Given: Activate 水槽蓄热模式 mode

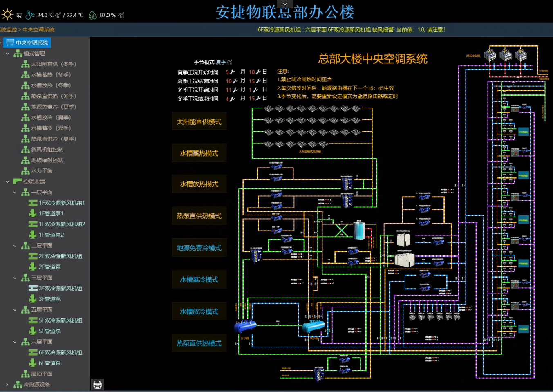Looking at the screenshot, I should [x=199, y=153].
